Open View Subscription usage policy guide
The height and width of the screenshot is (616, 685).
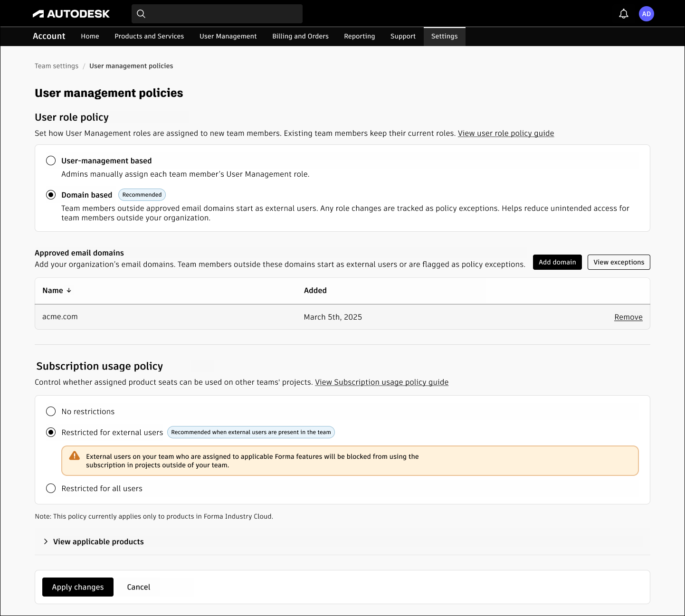coord(381,382)
